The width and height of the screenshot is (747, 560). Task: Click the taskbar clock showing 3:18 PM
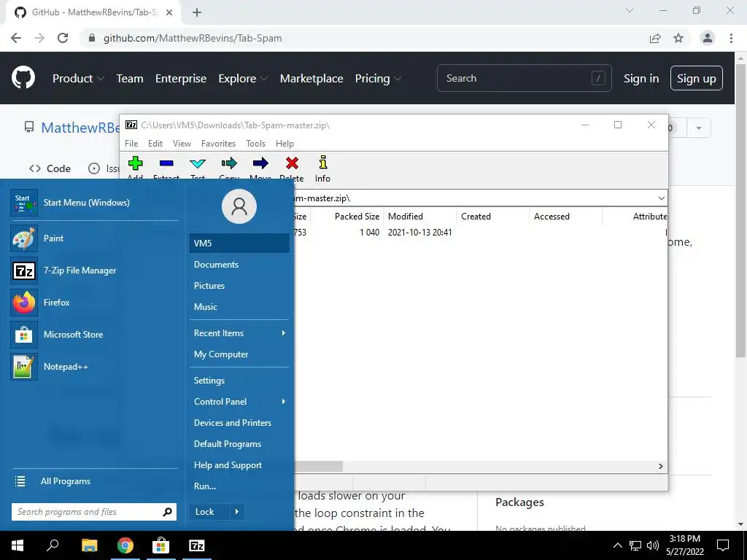[684, 545]
